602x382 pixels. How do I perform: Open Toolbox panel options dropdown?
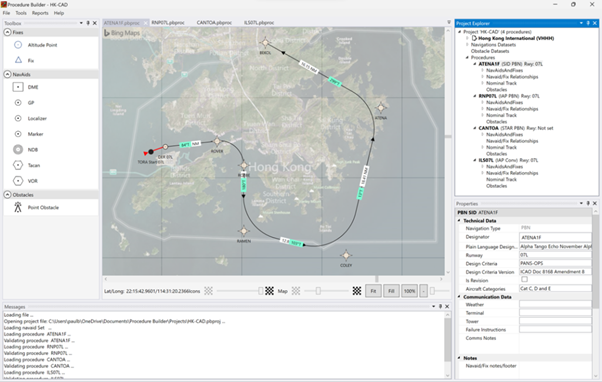click(x=81, y=23)
